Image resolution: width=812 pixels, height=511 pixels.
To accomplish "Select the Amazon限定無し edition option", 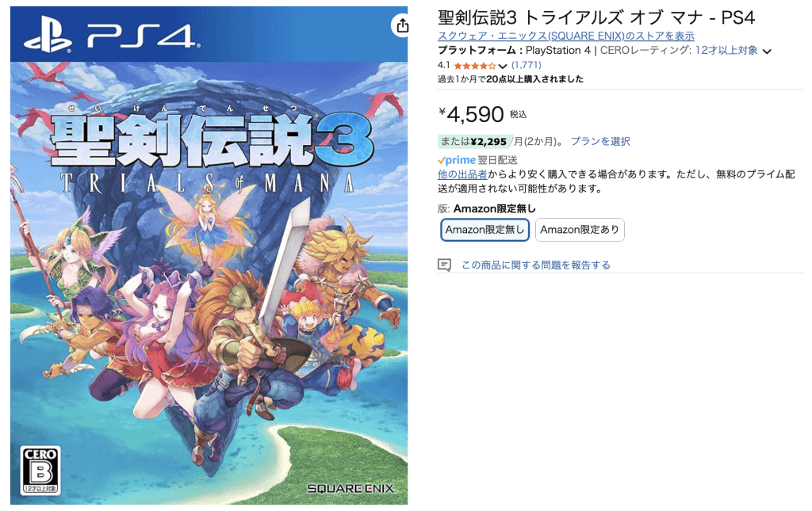I will [485, 230].
